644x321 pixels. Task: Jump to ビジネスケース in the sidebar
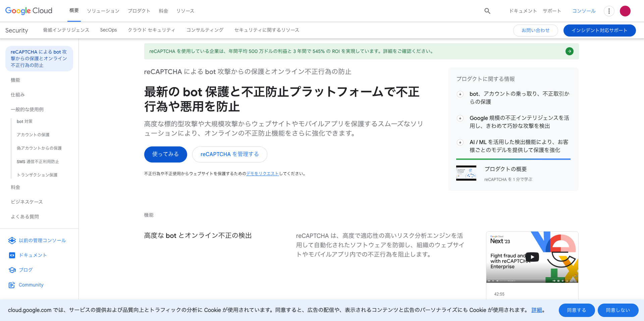pyautogui.click(x=27, y=202)
